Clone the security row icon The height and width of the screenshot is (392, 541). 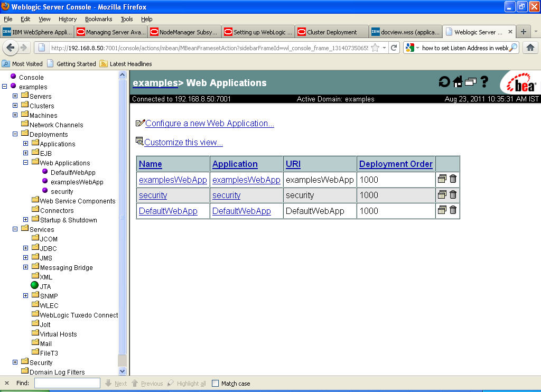tap(442, 194)
